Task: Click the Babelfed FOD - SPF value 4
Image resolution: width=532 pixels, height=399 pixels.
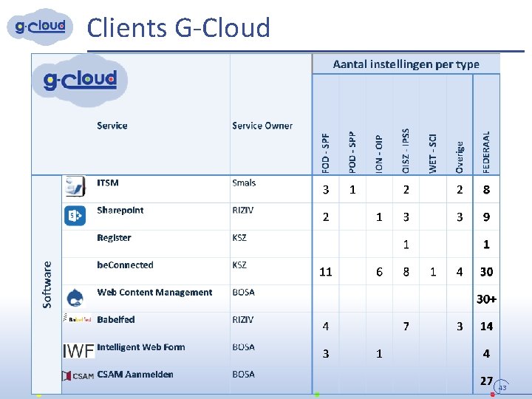Action: [x=326, y=327]
